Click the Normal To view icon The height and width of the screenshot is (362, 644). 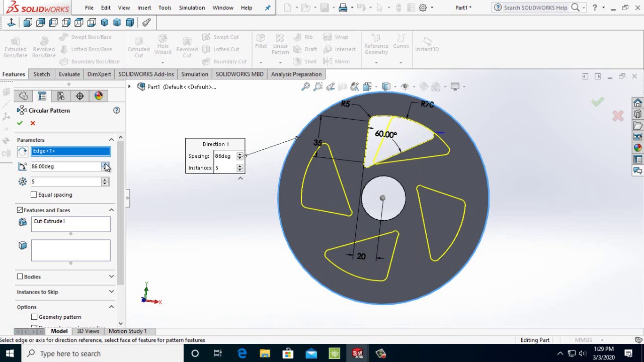(11, 22)
